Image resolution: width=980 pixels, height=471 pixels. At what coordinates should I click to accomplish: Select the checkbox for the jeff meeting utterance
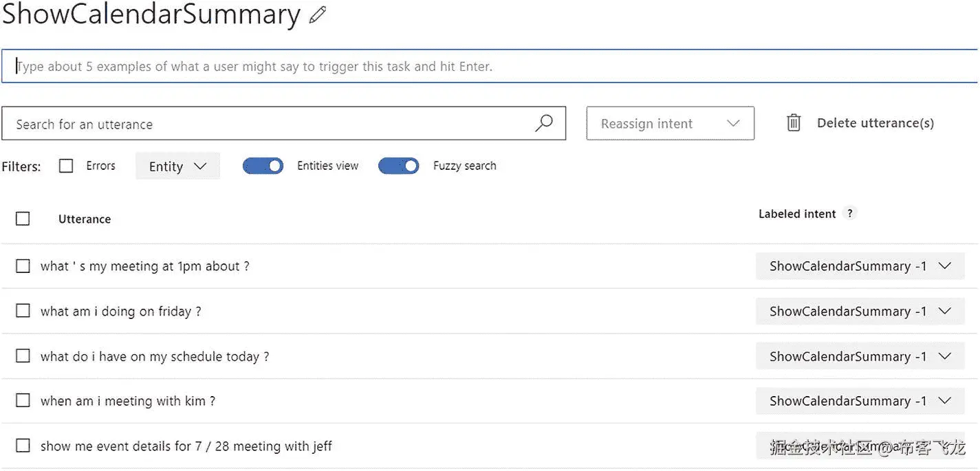23,446
